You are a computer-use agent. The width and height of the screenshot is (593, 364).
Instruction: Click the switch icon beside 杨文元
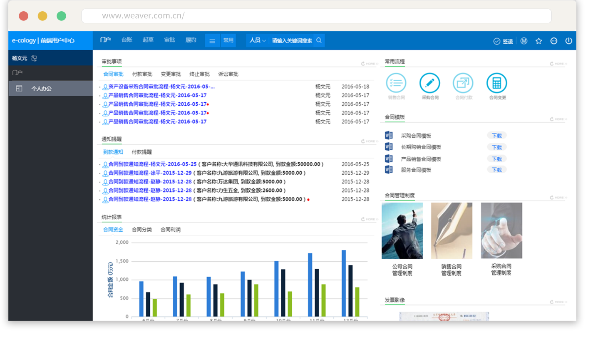tap(34, 58)
